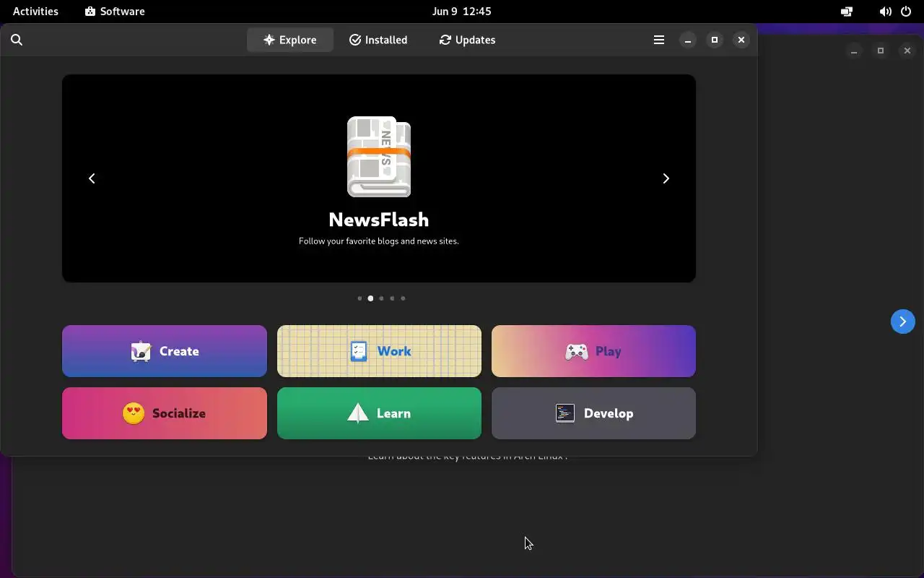
Task: Click "Follow your favorite blogs and news sites."
Action: click(379, 241)
